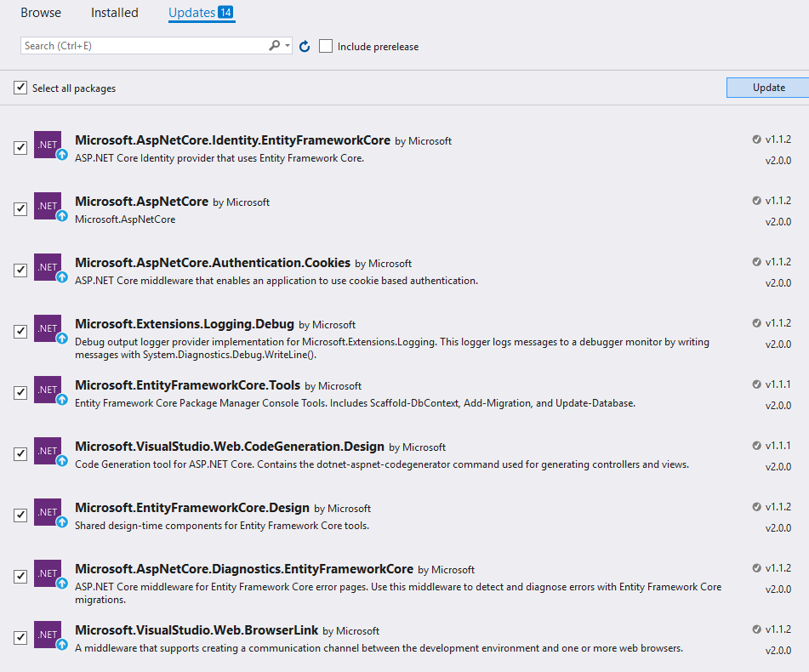Uncheck Microsoft.VisualStudio.Web.CodeGeneration.Design package checkbox
Screen dimensions: 809x672
(x=20, y=453)
